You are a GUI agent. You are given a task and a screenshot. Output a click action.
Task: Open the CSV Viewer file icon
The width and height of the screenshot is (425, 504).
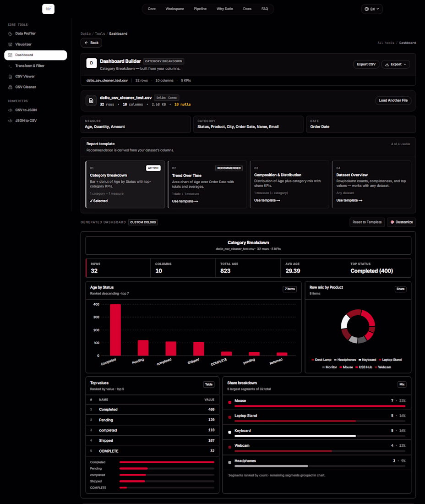(x=10, y=77)
